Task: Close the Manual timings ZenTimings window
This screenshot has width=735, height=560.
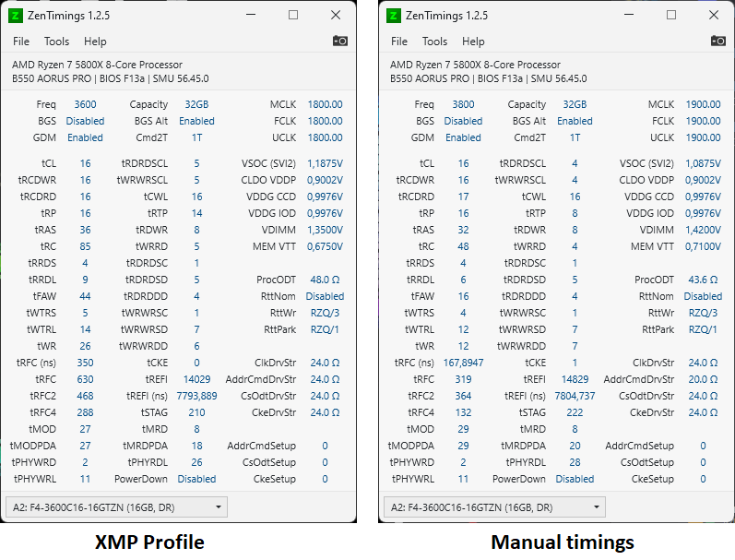Action: (x=714, y=15)
